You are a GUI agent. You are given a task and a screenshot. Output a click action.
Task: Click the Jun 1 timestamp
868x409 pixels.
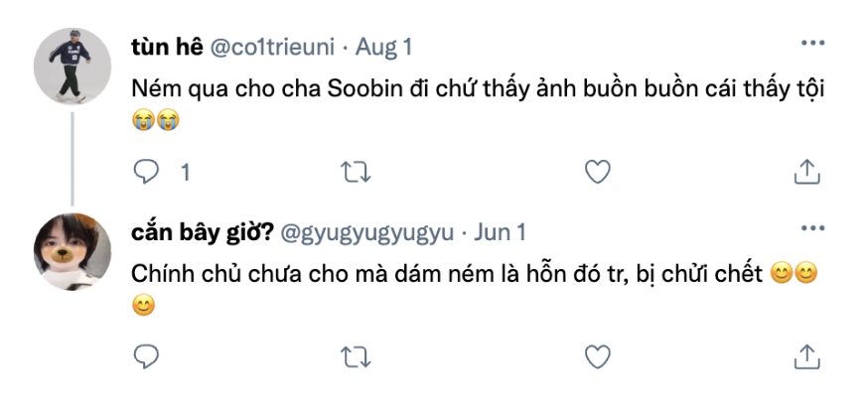point(500,232)
